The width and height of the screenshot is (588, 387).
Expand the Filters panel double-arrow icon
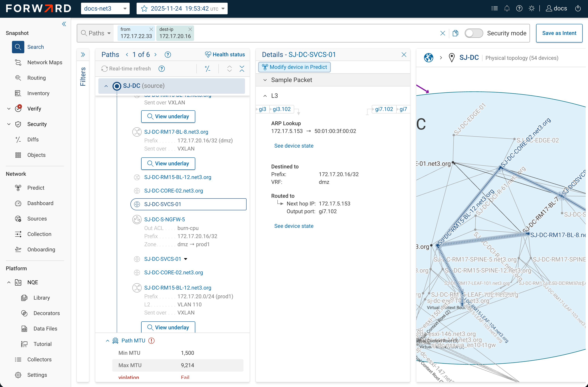pos(83,55)
